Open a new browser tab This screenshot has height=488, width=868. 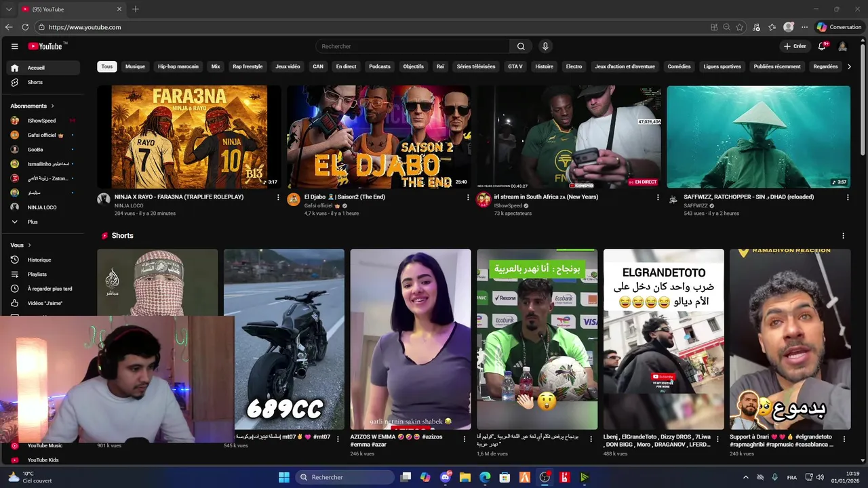pyautogui.click(x=136, y=9)
